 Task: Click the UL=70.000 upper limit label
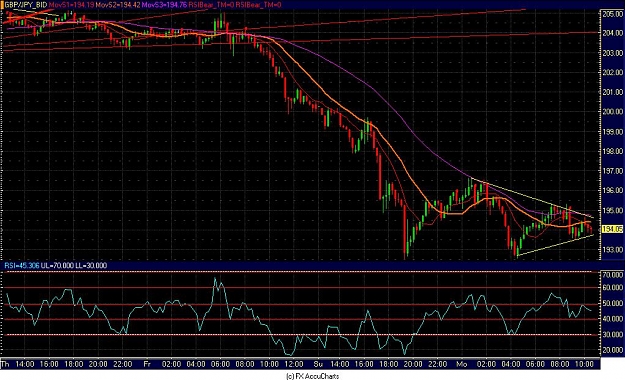(57, 266)
